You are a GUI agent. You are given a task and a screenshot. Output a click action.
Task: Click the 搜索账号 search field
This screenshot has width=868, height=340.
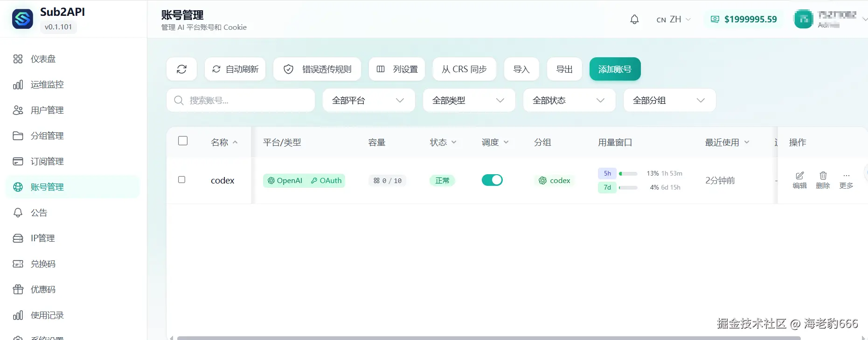[x=241, y=100]
